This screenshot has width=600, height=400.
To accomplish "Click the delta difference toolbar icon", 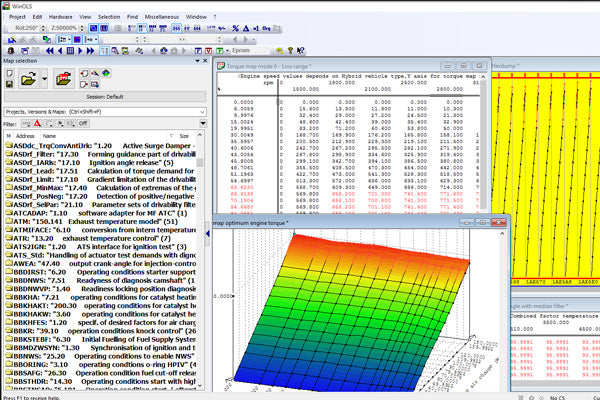I will [x=246, y=28].
